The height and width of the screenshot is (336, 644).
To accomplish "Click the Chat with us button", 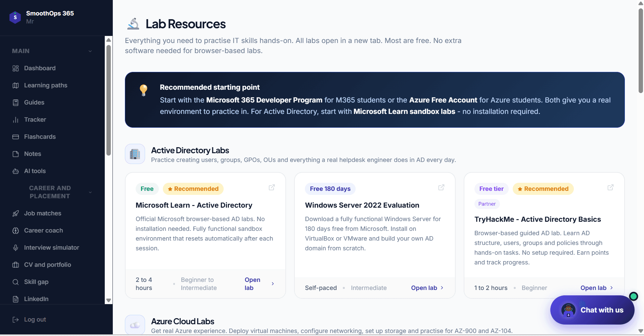I will click(592, 310).
